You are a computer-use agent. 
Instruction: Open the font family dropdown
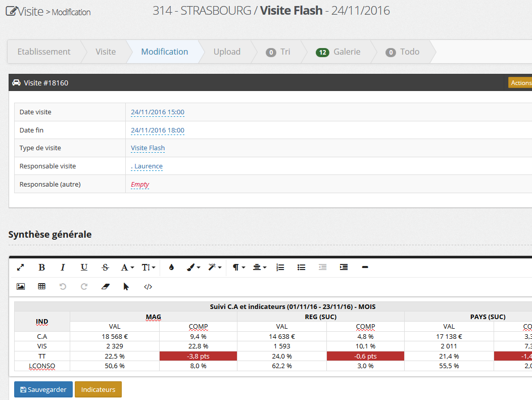[x=127, y=268]
